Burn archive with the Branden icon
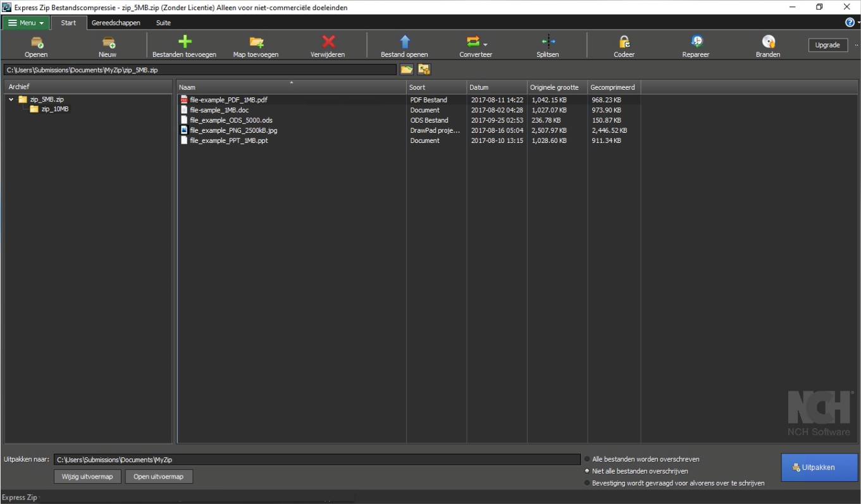 768,42
